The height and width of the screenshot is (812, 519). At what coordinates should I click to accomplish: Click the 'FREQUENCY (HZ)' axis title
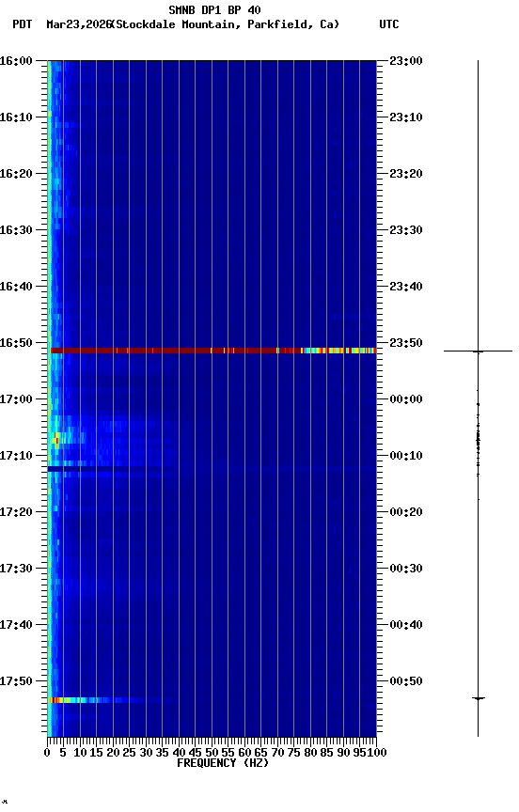pyautogui.click(x=223, y=764)
